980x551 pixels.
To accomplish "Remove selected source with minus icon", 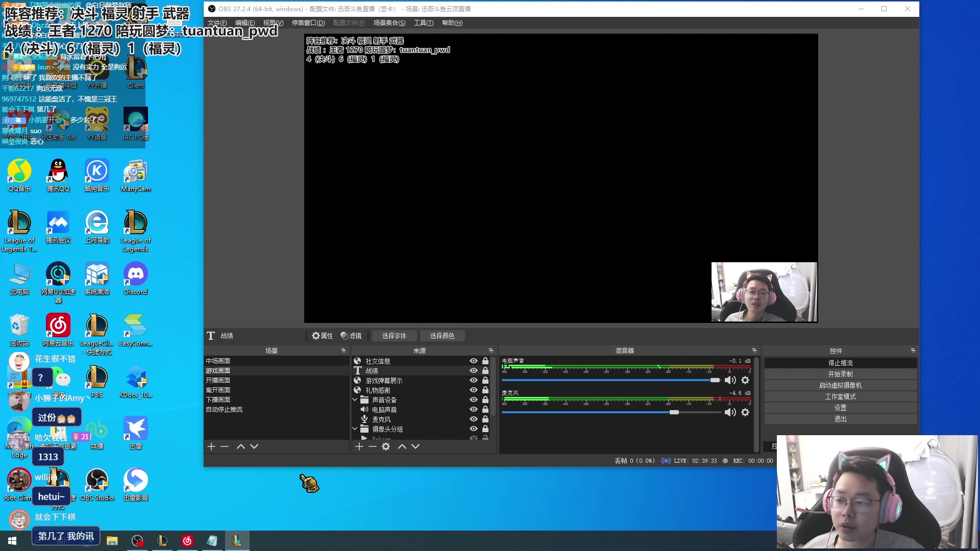I will pyautogui.click(x=373, y=446).
